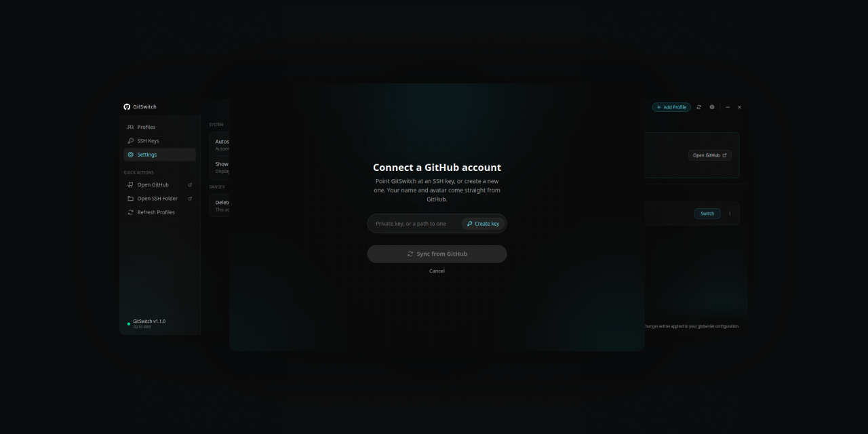
Task: Click the Open SSH Folder folder icon
Action: [131, 199]
